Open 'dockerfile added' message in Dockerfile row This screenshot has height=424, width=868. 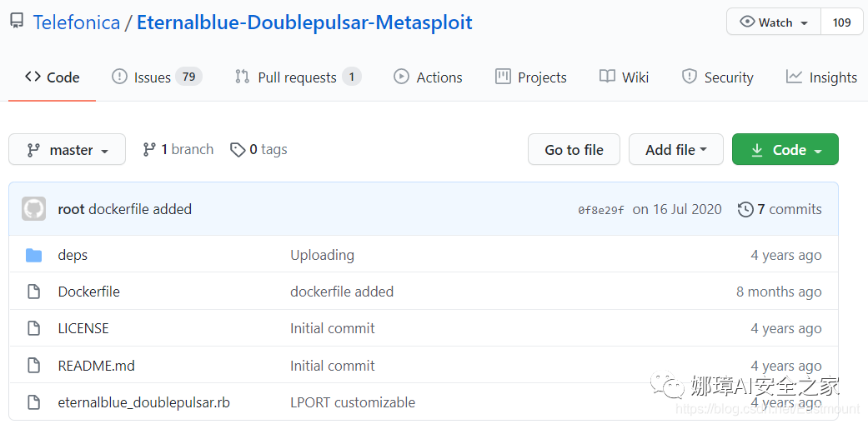click(x=342, y=292)
